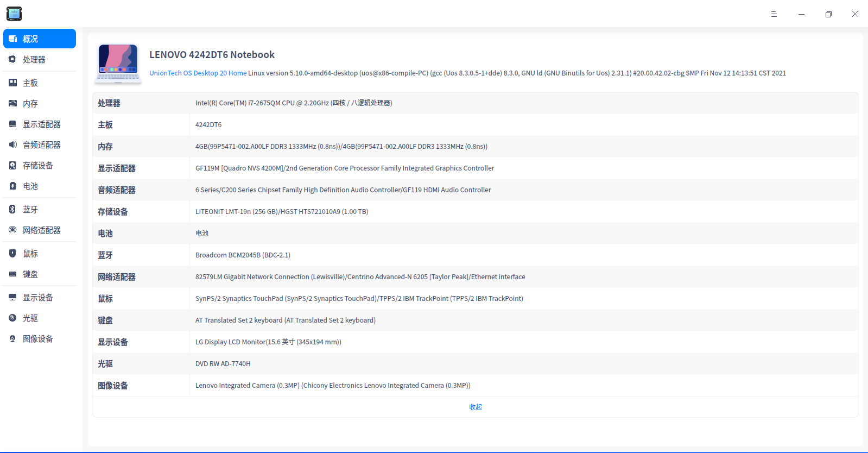Click the 4242DT6 motherboard value in table
This screenshot has height=453, width=868.
[208, 124]
